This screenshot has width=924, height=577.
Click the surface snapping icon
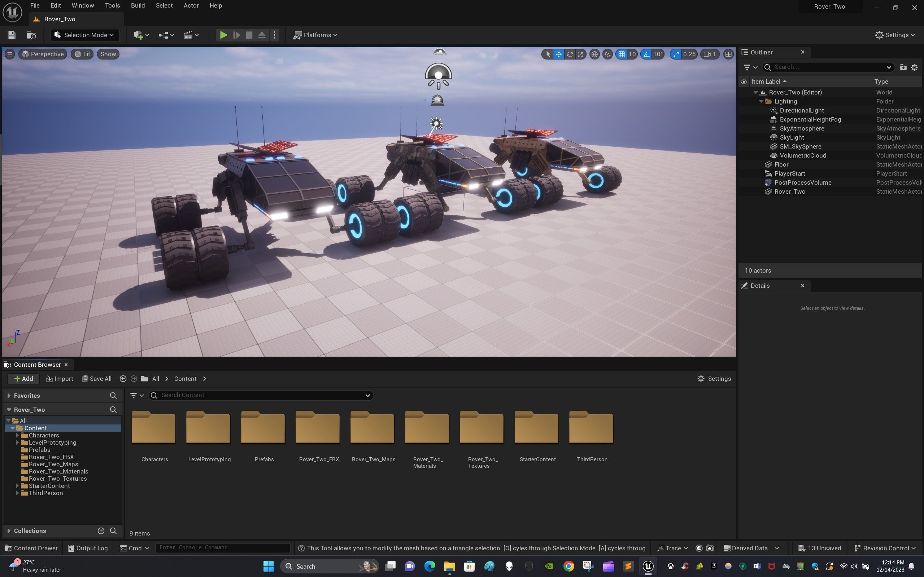pos(607,54)
